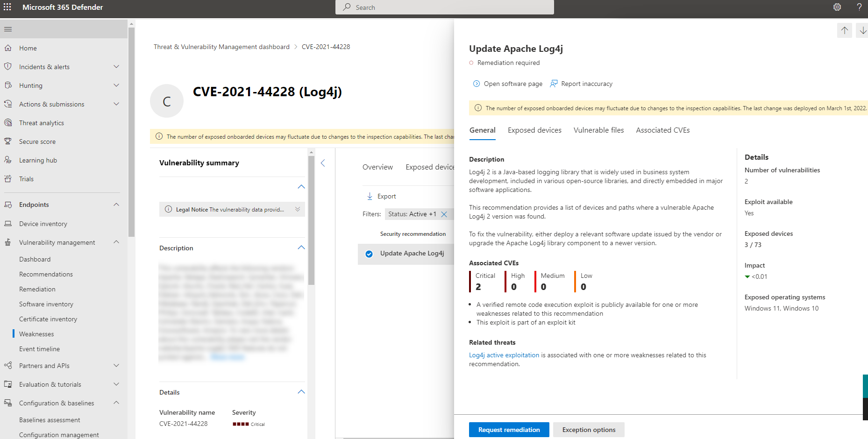Click the Secure score trophy icon

coord(8,141)
